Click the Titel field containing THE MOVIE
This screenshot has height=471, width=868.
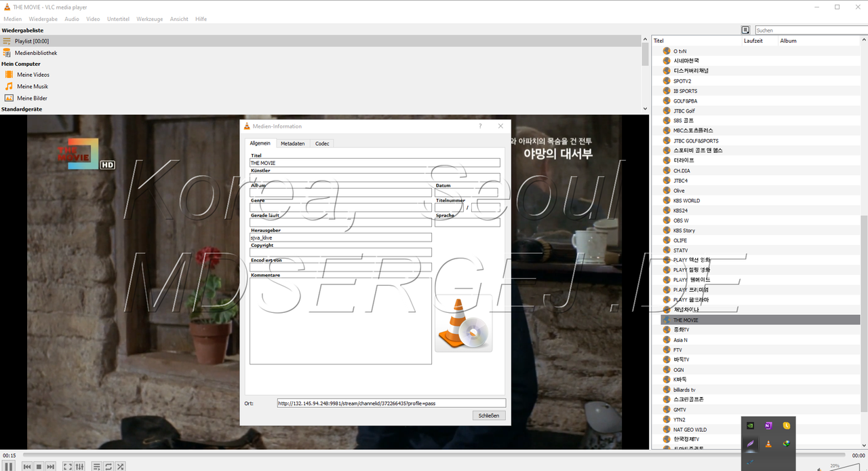pyautogui.click(x=375, y=163)
